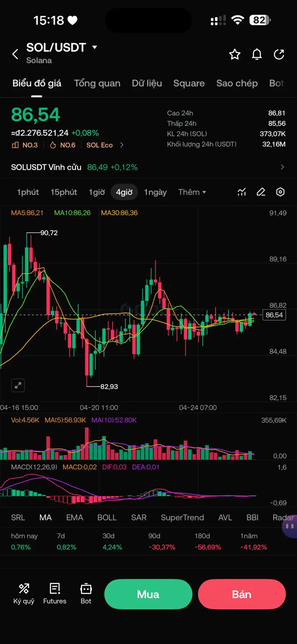This screenshot has height=644, width=297.
Task: Tap the red Bán sell button
Action: click(x=242, y=594)
